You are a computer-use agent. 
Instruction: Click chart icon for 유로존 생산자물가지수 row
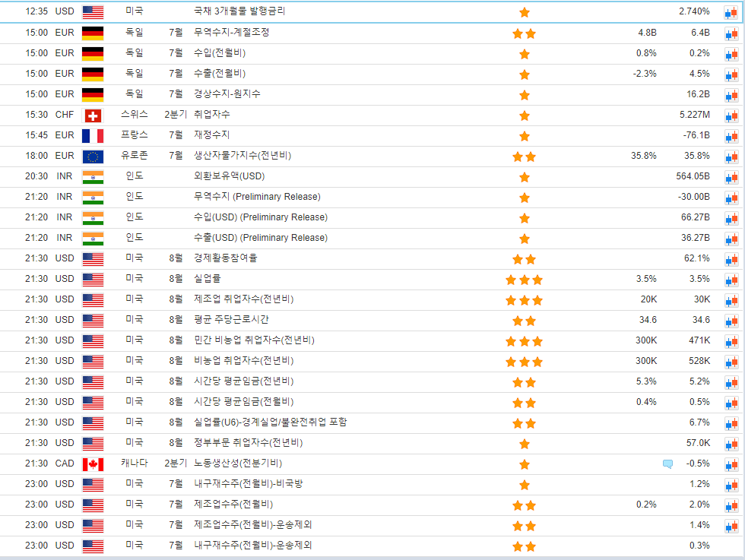(x=731, y=157)
